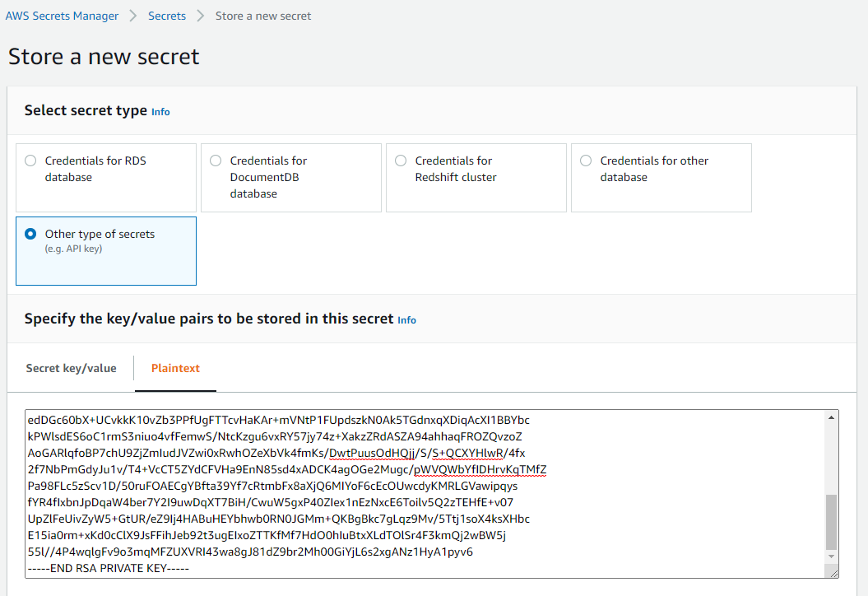Click the breadcrumb chevron after Secrets
The width and height of the screenshot is (868, 596).
[201, 16]
